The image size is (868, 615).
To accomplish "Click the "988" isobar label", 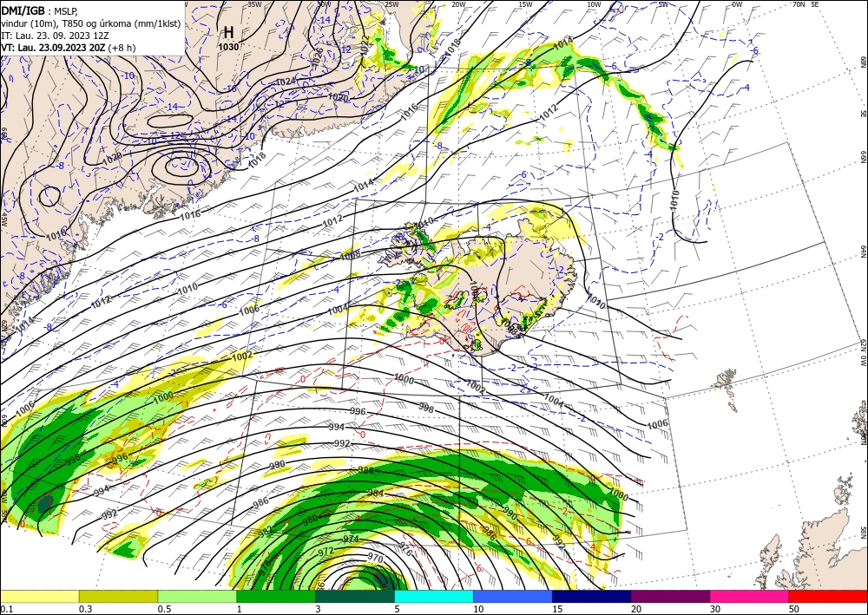I will pos(366,470).
